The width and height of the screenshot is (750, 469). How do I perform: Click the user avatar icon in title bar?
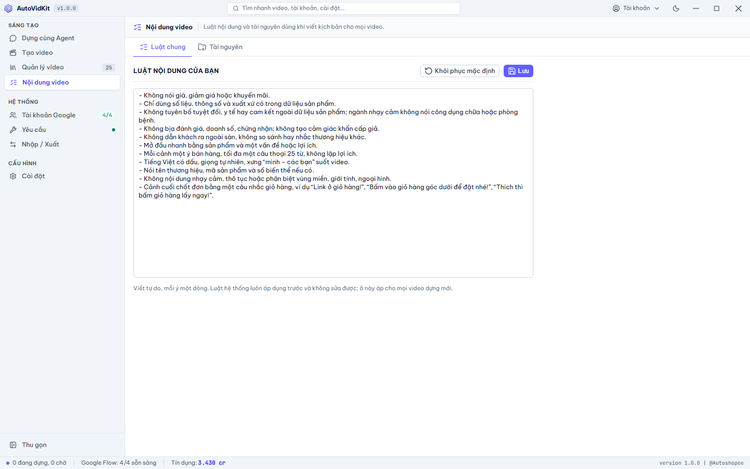point(616,8)
